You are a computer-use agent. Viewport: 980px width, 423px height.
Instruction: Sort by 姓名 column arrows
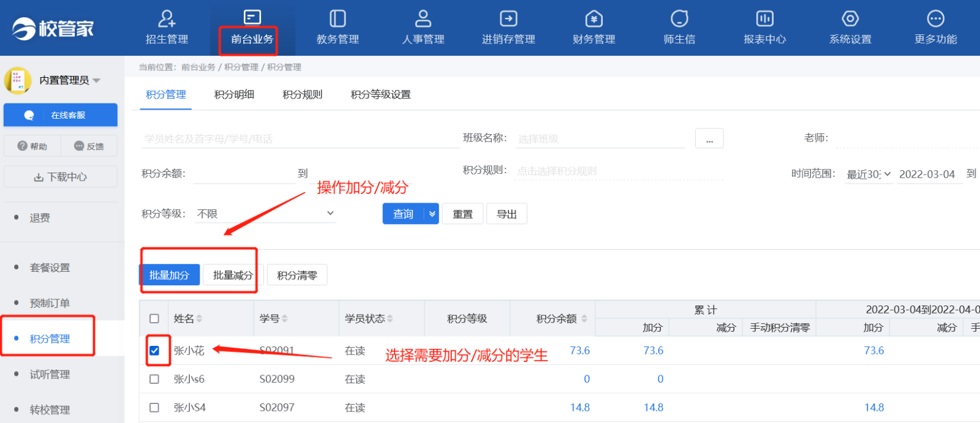pyautogui.click(x=200, y=318)
